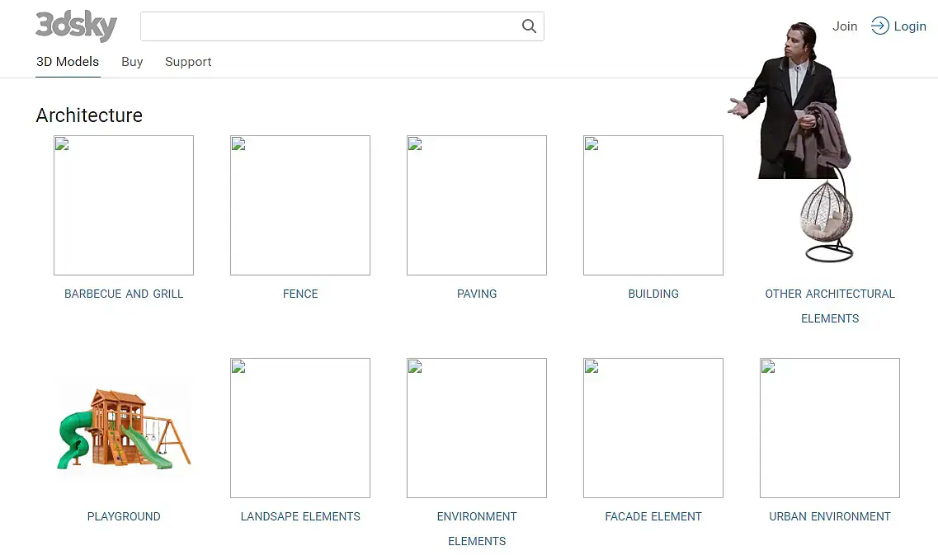Click the PLAYGROUND label
938x560 pixels.
click(x=124, y=516)
